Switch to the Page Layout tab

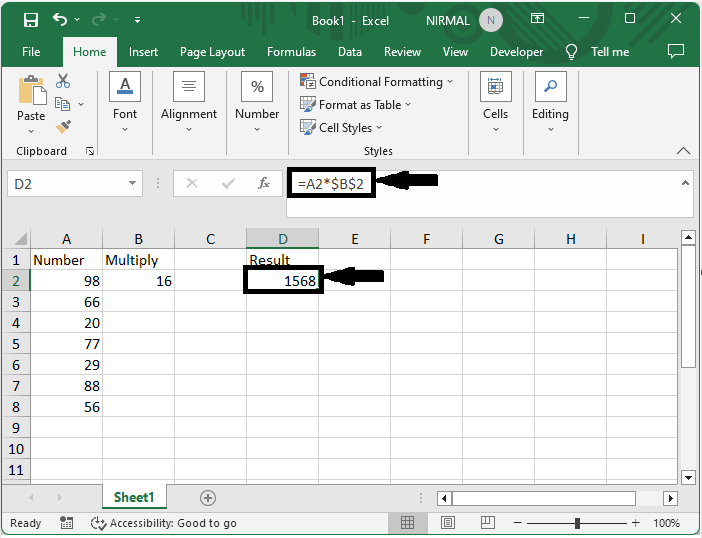pos(212,52)
